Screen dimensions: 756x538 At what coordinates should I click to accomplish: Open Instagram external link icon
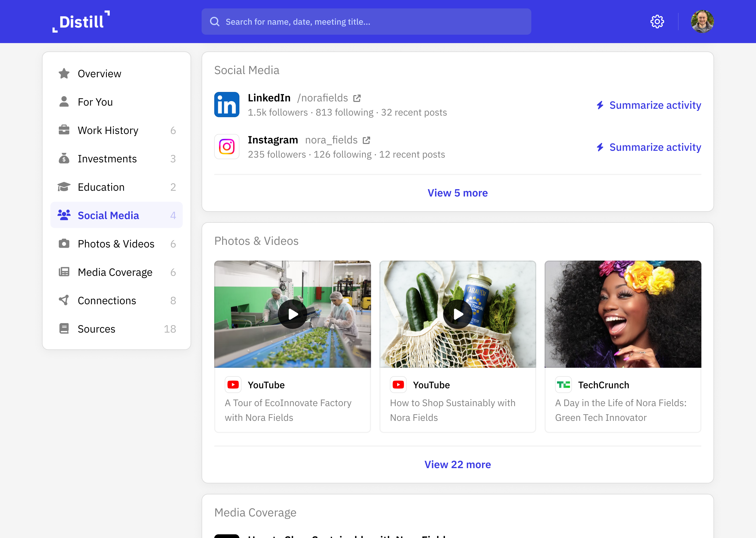click(366, 141)
